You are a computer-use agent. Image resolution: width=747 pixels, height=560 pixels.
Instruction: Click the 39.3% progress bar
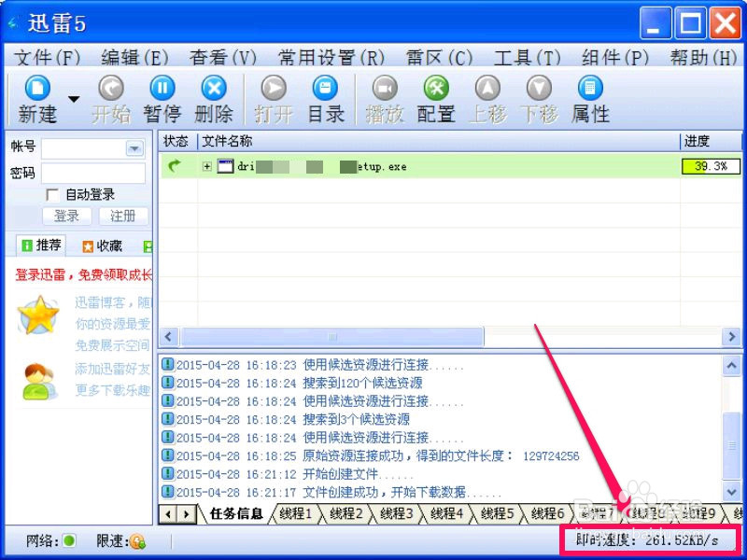(x=711, y=166)
